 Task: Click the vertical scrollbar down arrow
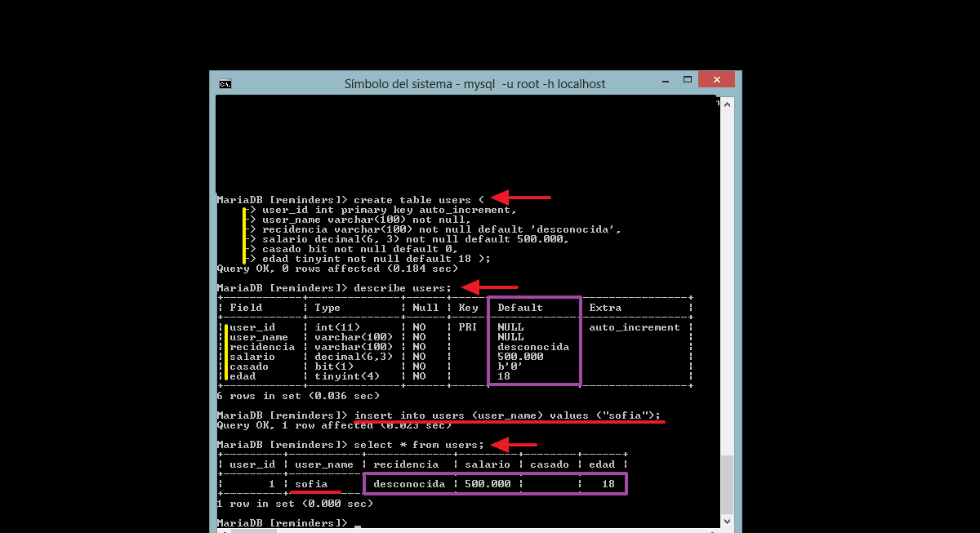pos(727,520)
